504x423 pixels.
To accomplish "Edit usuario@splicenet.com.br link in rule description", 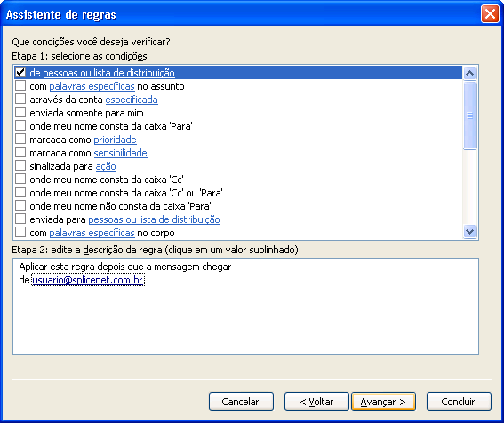I will tap(88, 280).
